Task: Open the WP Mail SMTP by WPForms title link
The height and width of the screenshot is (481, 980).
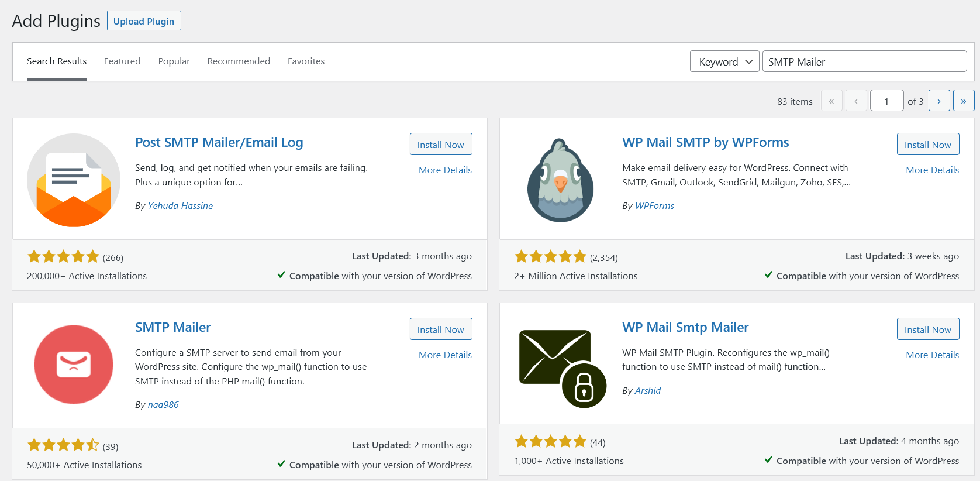Action: [x=706, y=143]
